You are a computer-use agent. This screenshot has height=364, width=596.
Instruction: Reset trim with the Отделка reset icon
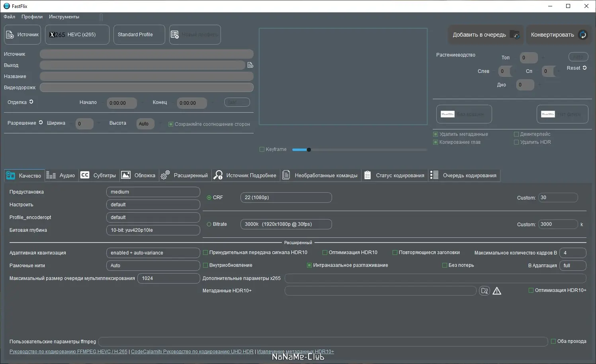coord(31,102)
